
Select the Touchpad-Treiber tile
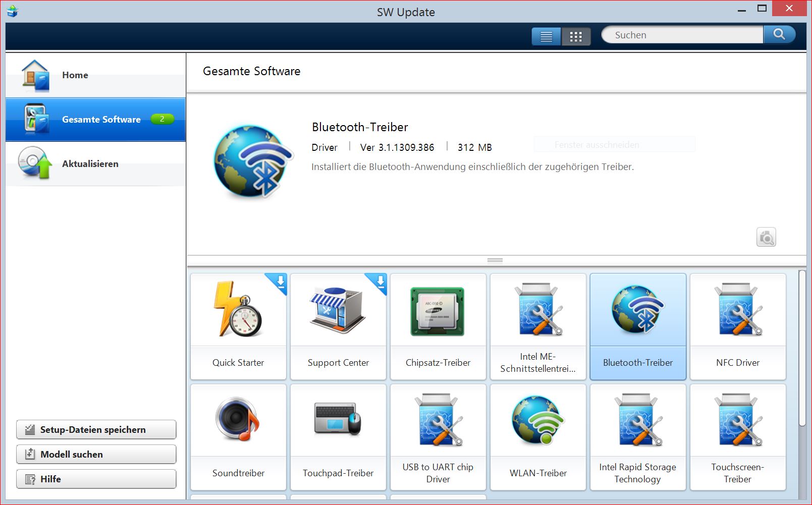click(338, 437)
